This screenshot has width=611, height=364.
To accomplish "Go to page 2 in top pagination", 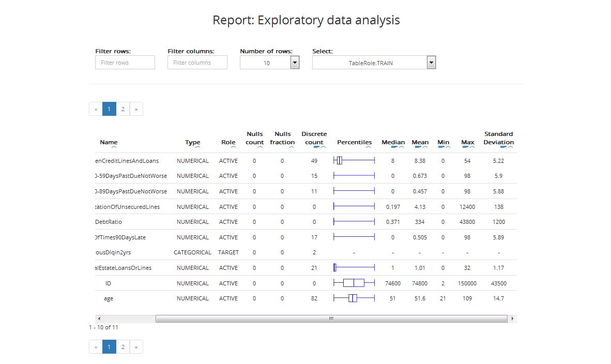I will pos(123,109).
